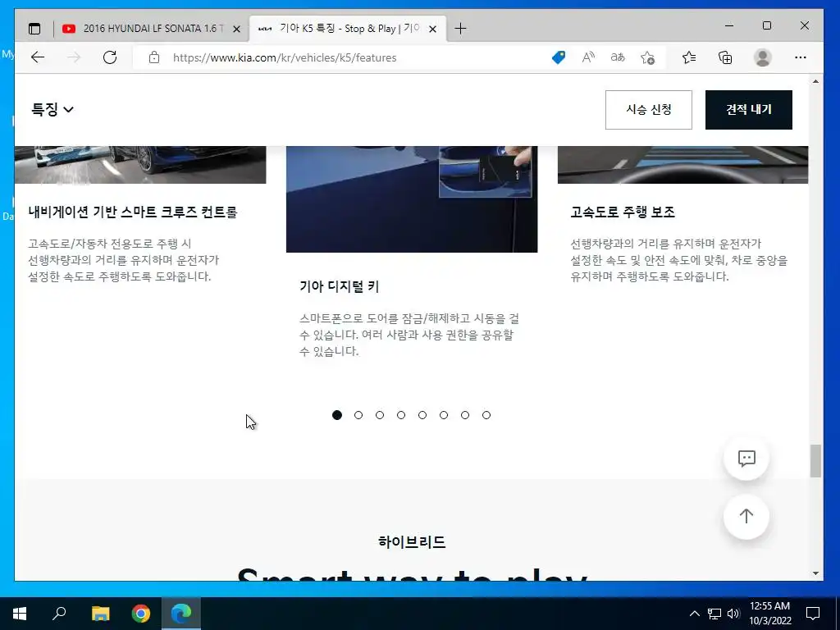Select the third carousel dot
840x630 pixels.
point(380,415)
